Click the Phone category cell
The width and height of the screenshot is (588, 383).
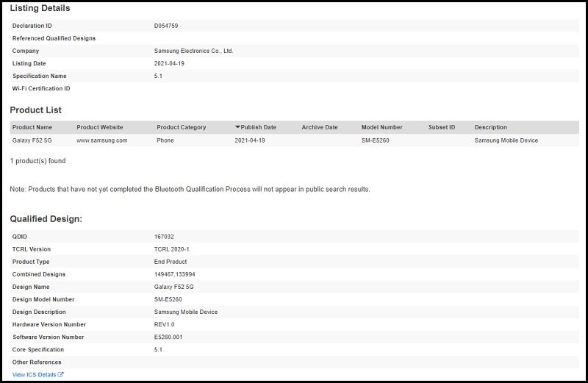[165, 140]
